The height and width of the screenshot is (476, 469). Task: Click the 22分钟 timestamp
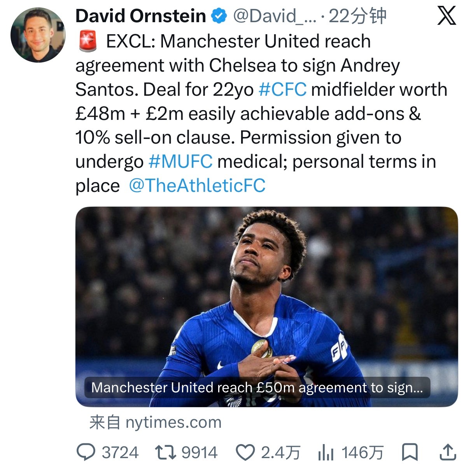pos(357,16)
